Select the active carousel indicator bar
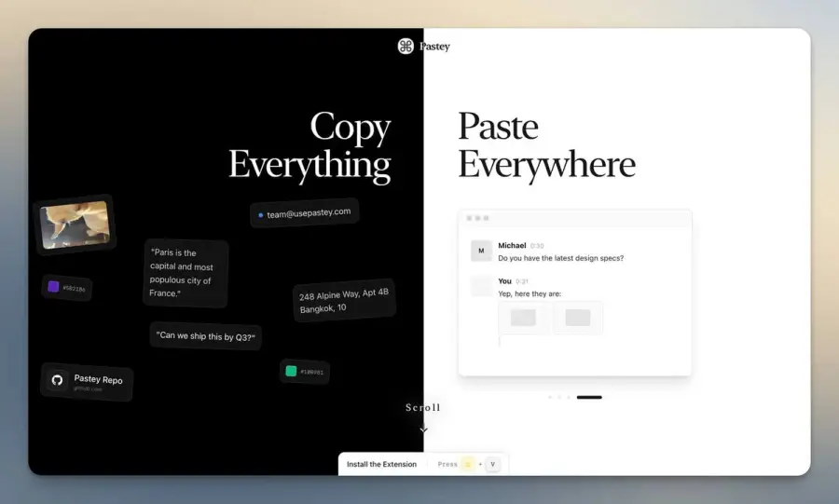Image resolution: width=839 pixels, height=504 pixels. [x=589, y=397]
